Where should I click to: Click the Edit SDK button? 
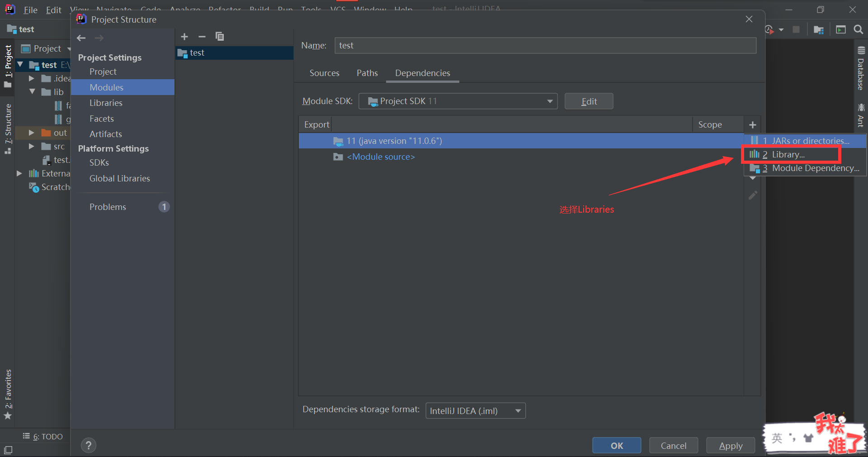pos(589,101)
